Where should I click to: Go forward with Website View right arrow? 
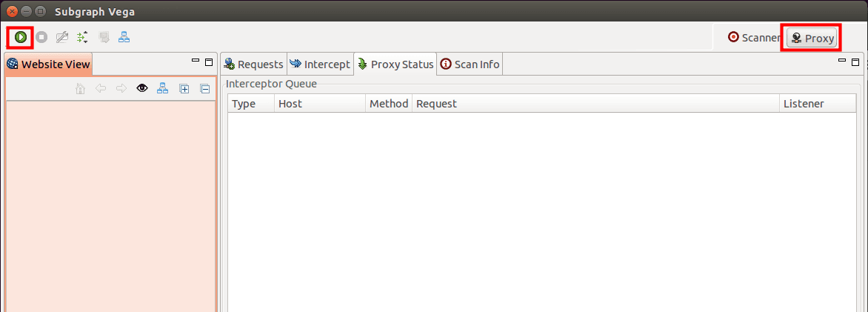point(121,88)
